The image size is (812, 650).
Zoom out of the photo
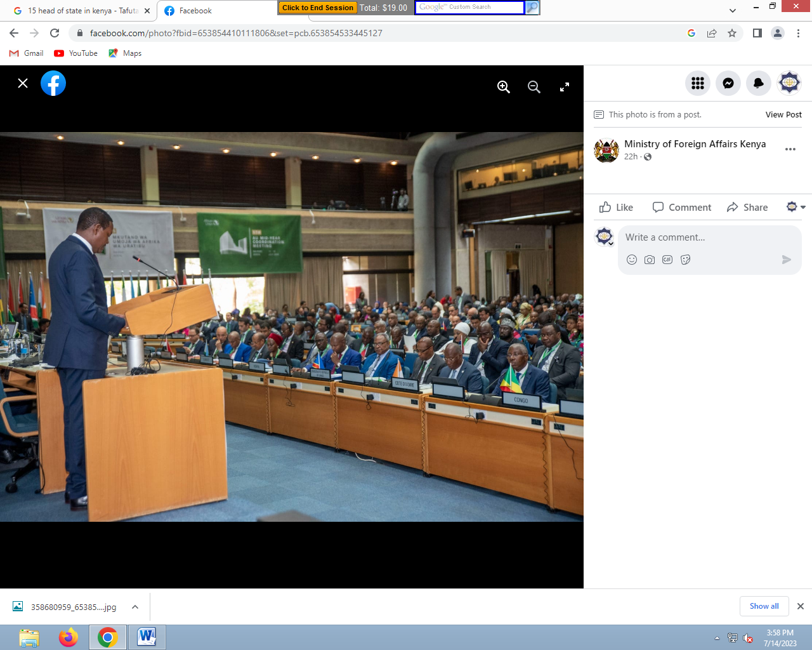[x=534, y=87]
